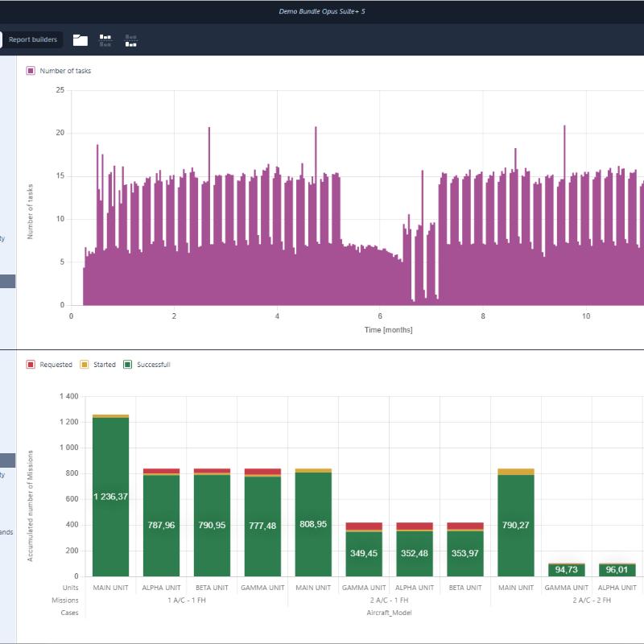This screenshot has width=644, height=644.
Task: Click the 96,01 ALPHA UNIT bar
Action: coord(617,570)
